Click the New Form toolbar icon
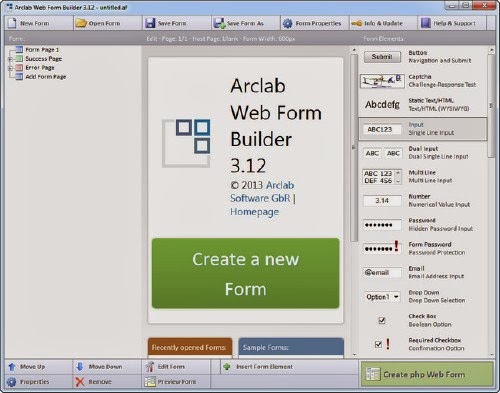Screen dimensions: 500x393 pyautogui.click(x=12, y=23)
